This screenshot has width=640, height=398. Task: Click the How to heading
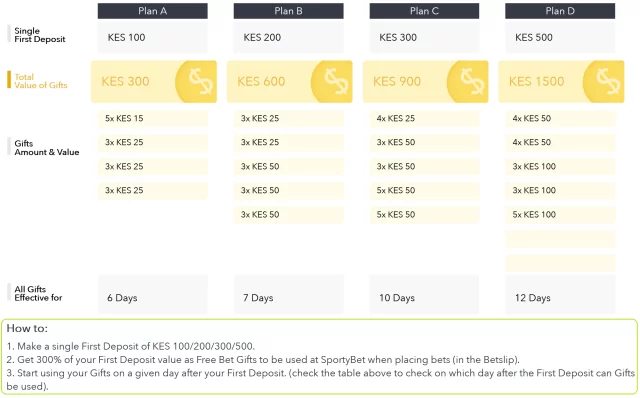tap(27, 328)
